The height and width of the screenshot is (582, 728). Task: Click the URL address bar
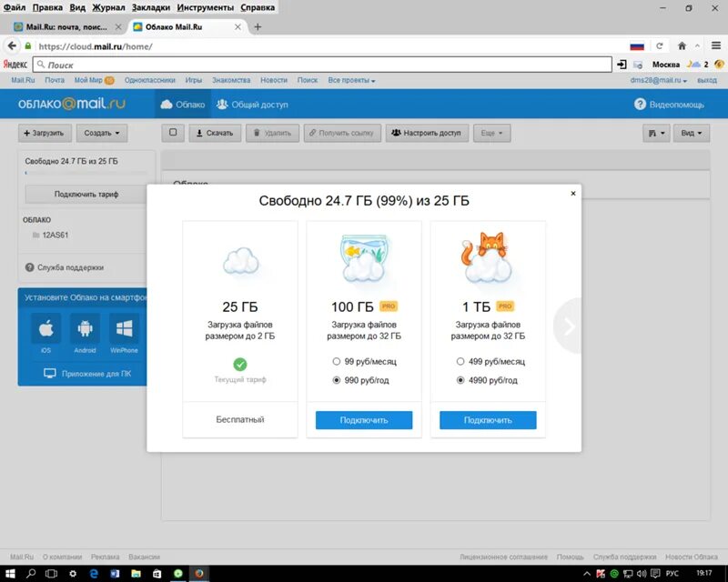point(325,46)
